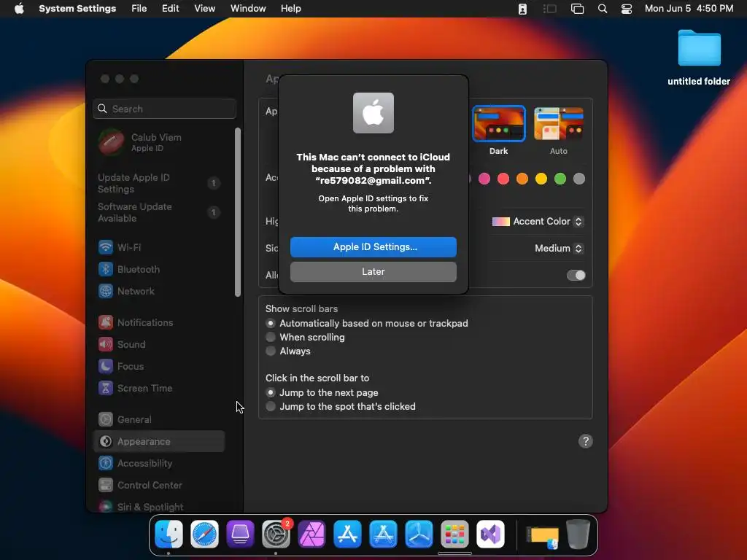The height and width of the screenshot is (560, 747).
Task: Launch Affinity Photo from the Dock
Action: [x=311, y=534]
